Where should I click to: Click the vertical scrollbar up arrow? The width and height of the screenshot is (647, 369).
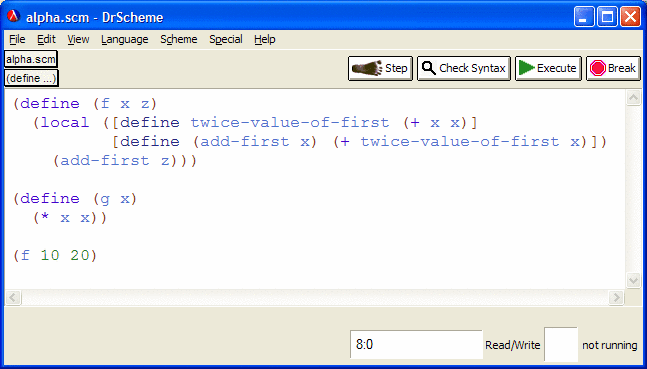pyautogui.click(x=633, y=98)
